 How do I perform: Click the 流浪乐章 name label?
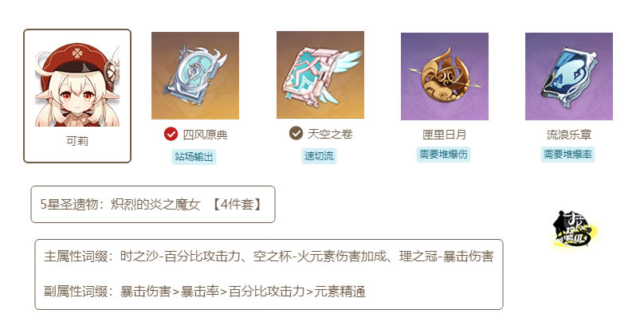[569, 135]
